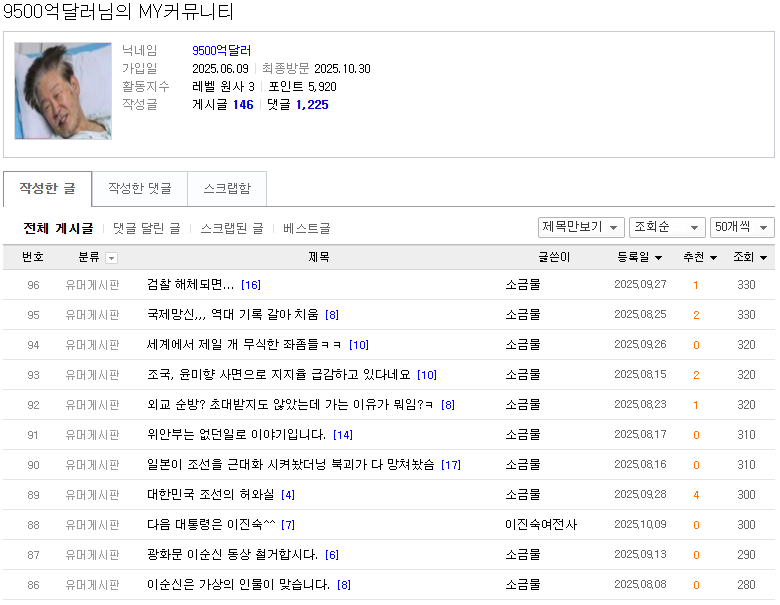The width and height of the screenshot is (780, 605).
Task: Click the 조회 column sort arrow
Action: tap(763, 258)
